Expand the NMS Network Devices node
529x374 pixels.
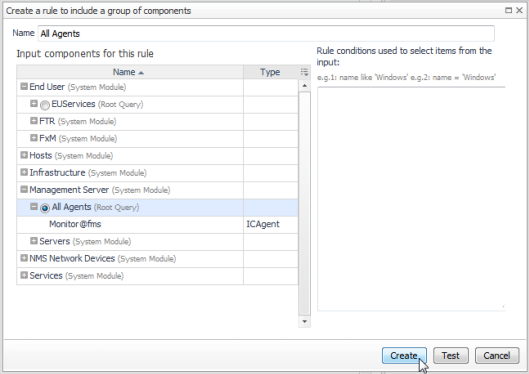tap(24, 258)
